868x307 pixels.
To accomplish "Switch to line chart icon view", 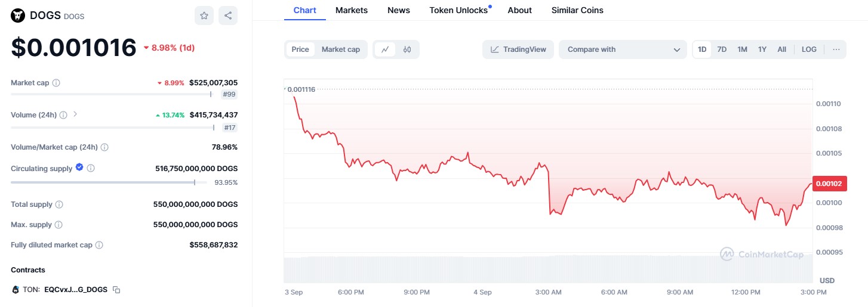I will [385, 49].
